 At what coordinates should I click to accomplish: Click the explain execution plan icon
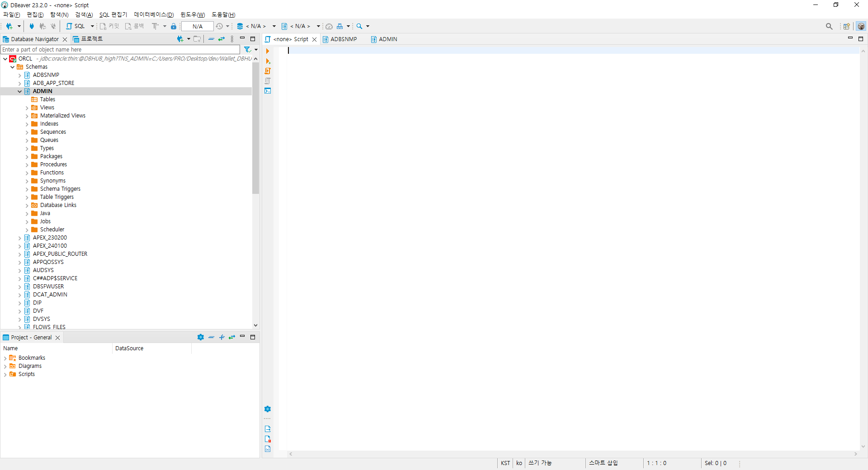tap(268, 81)
